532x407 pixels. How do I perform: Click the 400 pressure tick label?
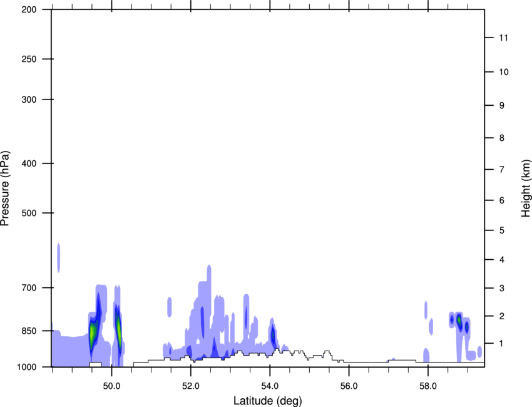[x=29, y=163]
